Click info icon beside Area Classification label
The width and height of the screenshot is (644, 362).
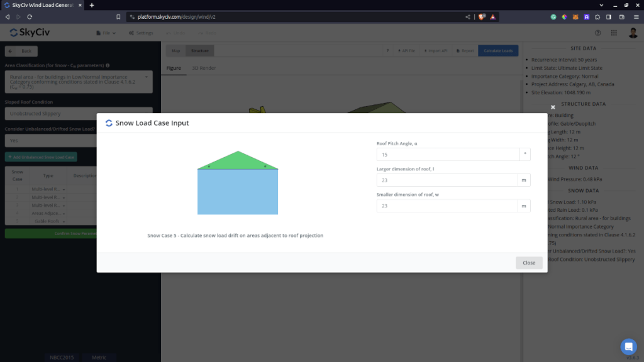click(108, 65)
